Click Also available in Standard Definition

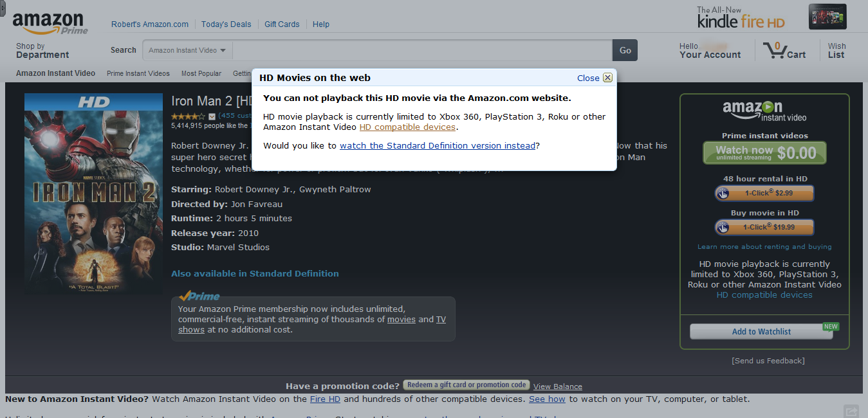coord(255,274)
